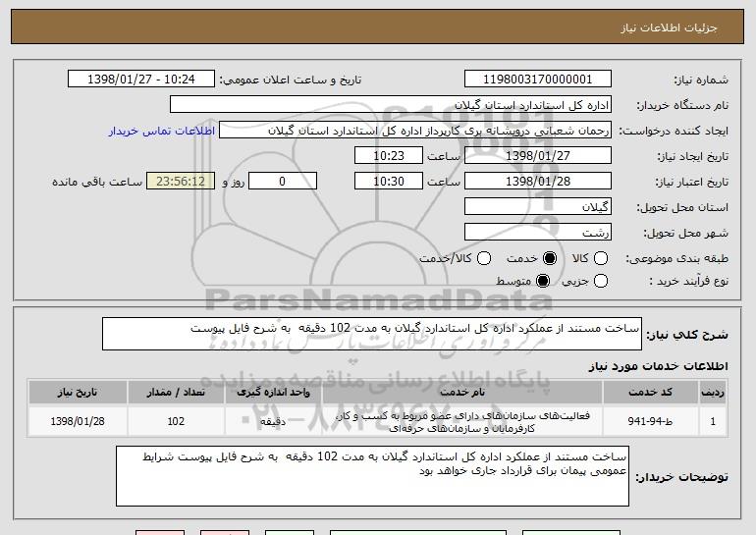Click the واحد اندازه گیری column header

coord(273,393)
